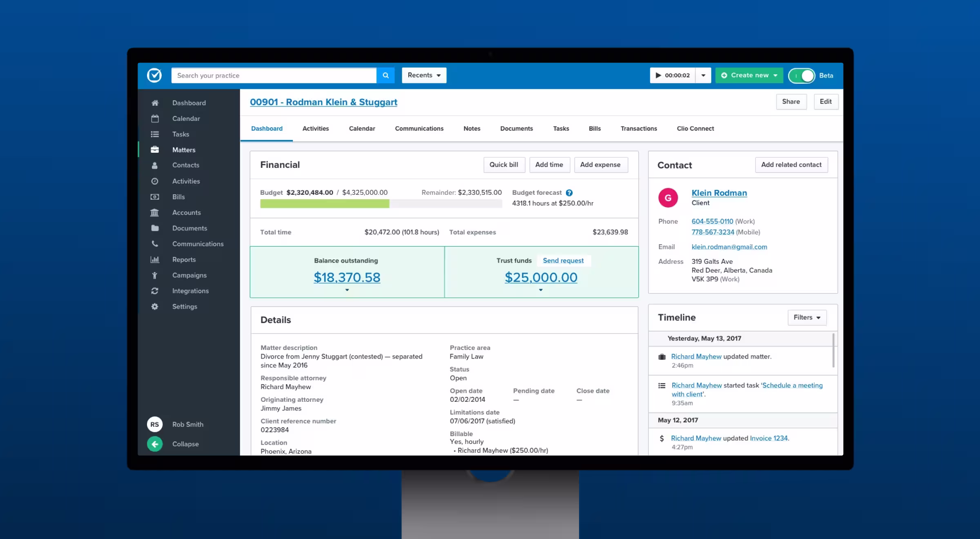Click the Settings gear icon
980x539 pixels.
[x=155, y=306]
